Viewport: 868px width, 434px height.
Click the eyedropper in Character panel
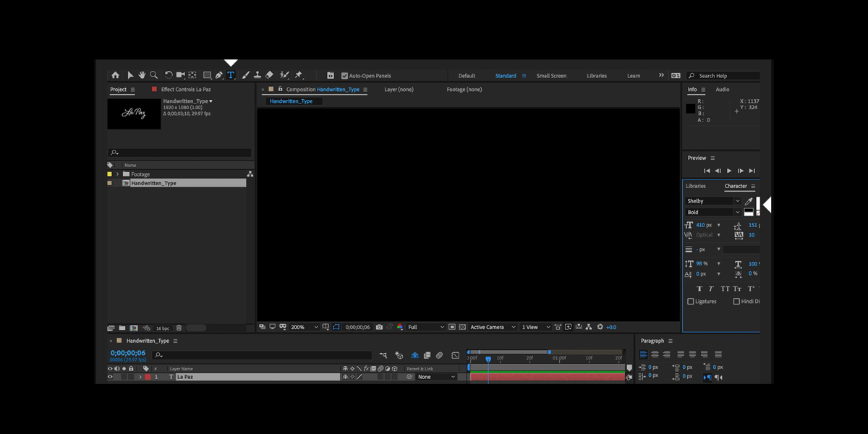(x=749, y=201)
